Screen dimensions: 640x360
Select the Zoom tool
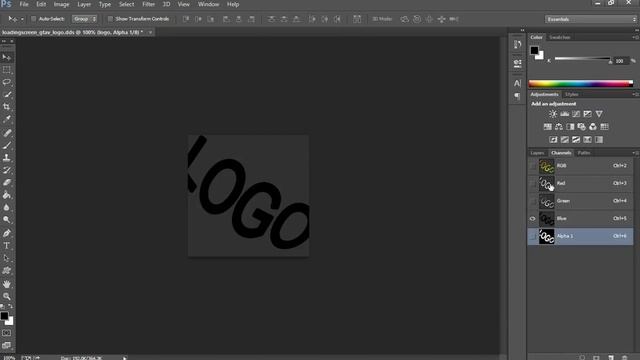(7, 296)
